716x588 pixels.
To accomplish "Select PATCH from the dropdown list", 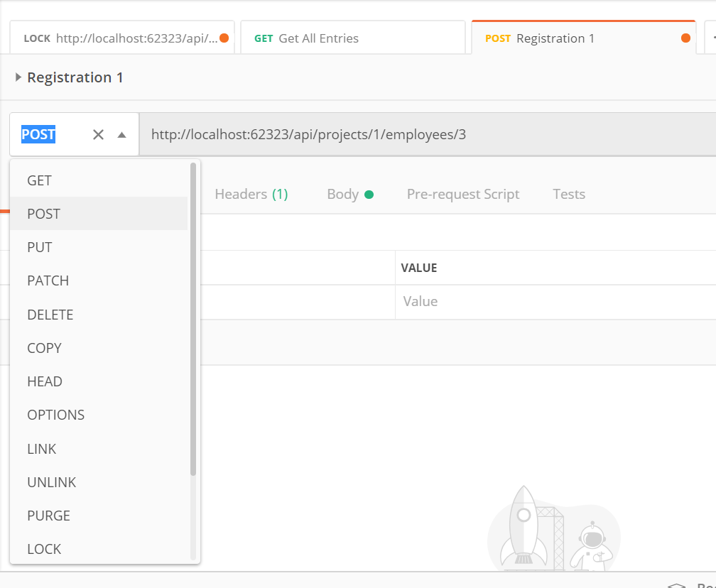I will [x=48, y=281].
